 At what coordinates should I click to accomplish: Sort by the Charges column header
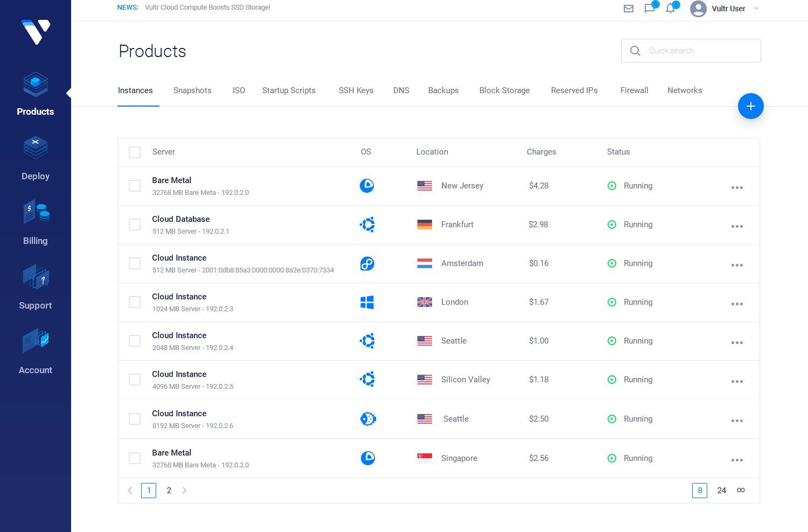(x=541, y=152)
